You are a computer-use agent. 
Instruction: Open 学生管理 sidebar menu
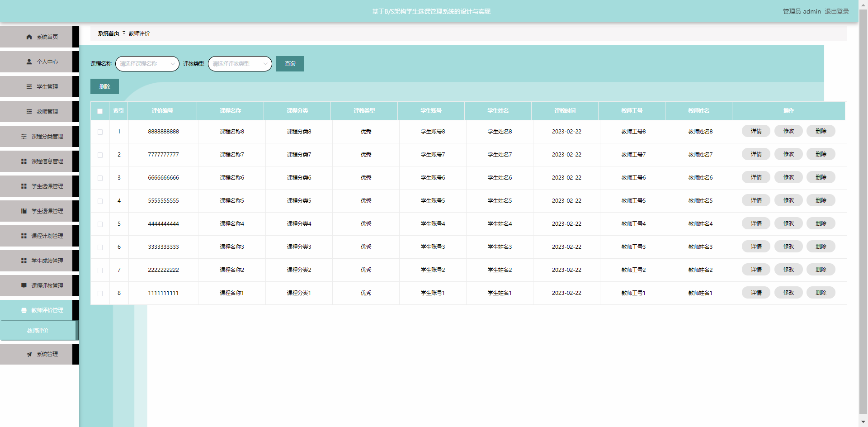pyautogui.click(x=39, y=87)
